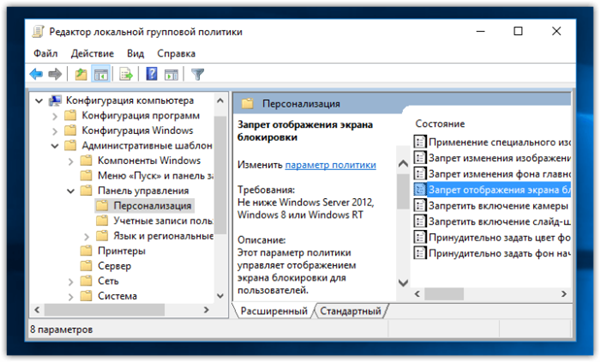
Task: Click the Export list toolbar icon
Action: tap(126, 74)
